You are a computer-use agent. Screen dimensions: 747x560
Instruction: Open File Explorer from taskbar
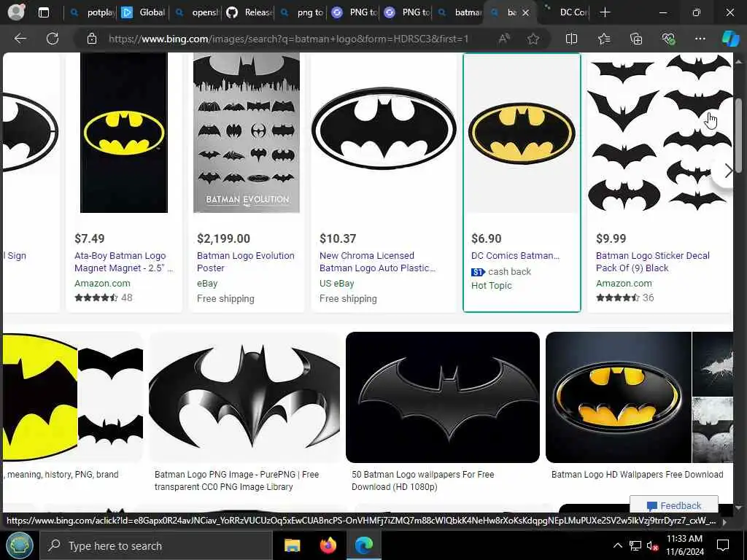292,545
